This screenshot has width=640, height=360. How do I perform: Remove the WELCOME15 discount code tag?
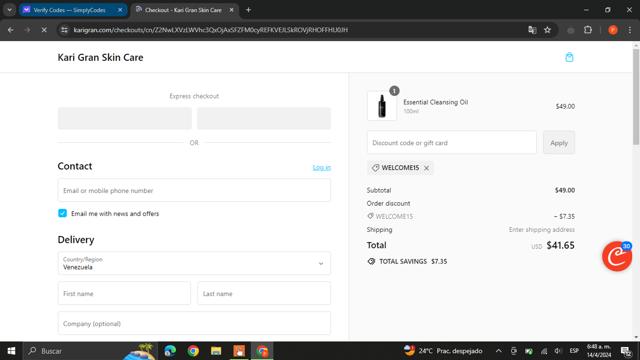point(427,168)
